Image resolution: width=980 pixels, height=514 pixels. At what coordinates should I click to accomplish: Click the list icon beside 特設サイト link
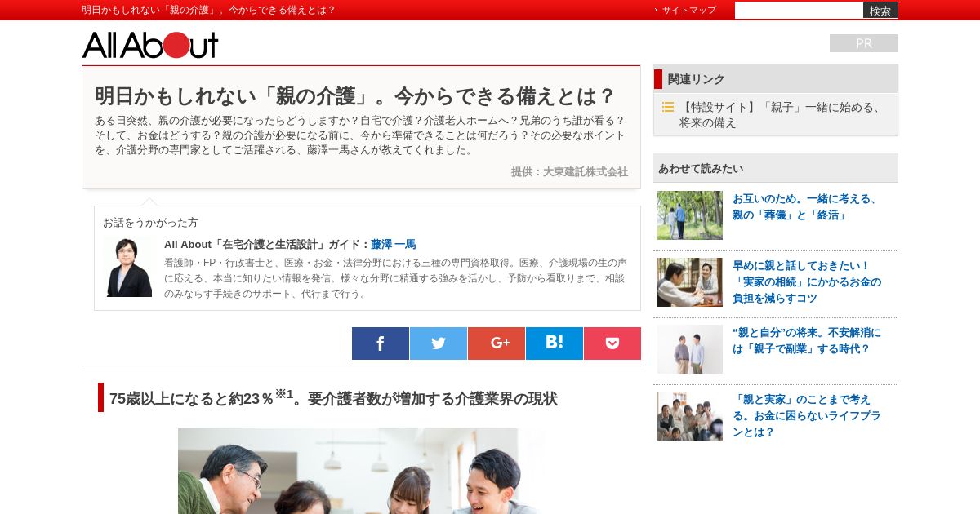tap(668, 107)
